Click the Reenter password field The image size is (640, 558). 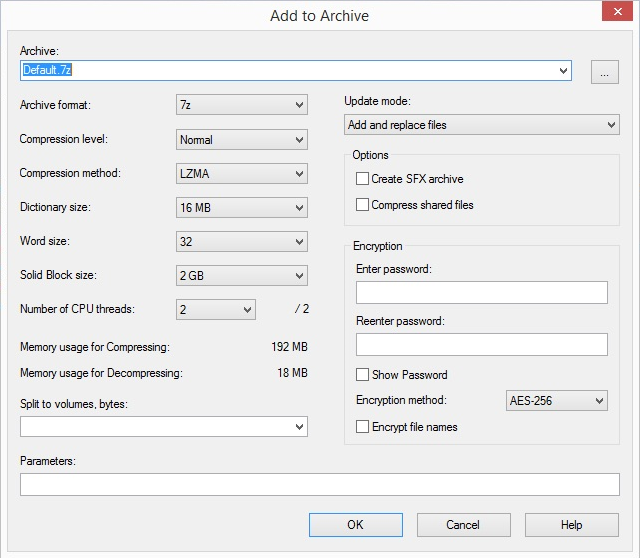[x=481, y=344]
